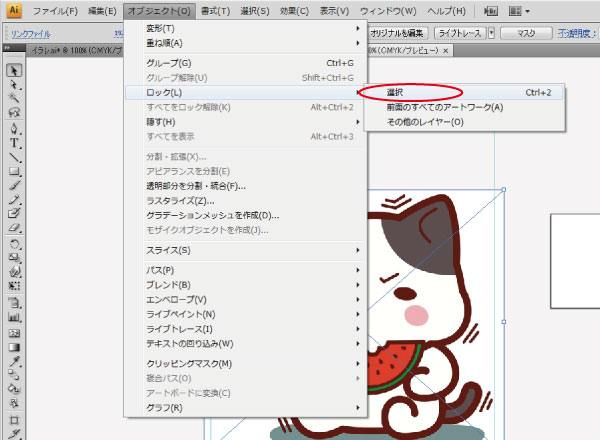Select the Pen tool
Screen dimensions: 600x440
pyautogui.click(x=14, y=129)
